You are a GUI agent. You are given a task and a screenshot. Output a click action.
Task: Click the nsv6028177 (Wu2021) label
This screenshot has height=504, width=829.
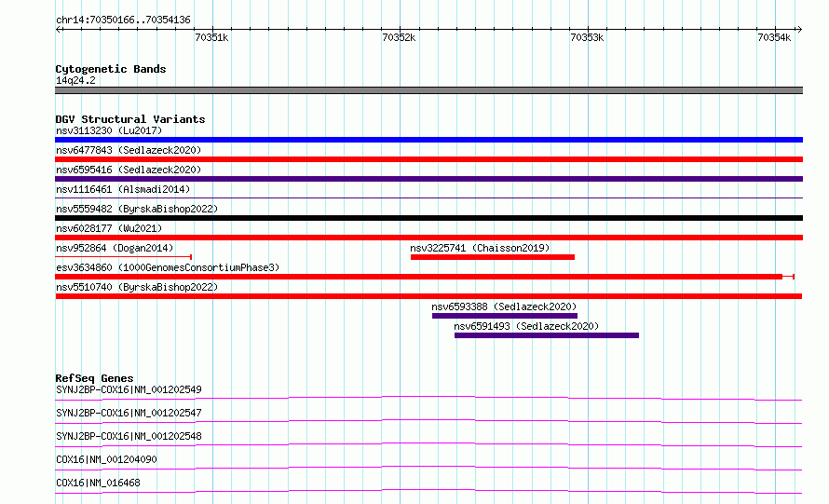coord(109,228)
